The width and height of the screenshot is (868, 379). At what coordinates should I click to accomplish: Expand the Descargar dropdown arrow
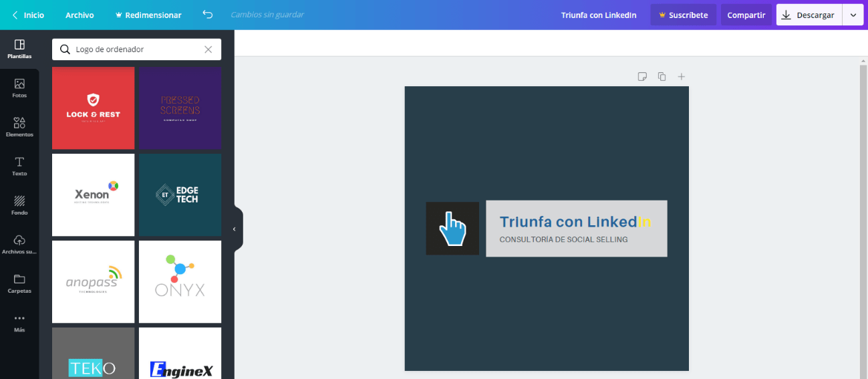click(x=853, y=15)
